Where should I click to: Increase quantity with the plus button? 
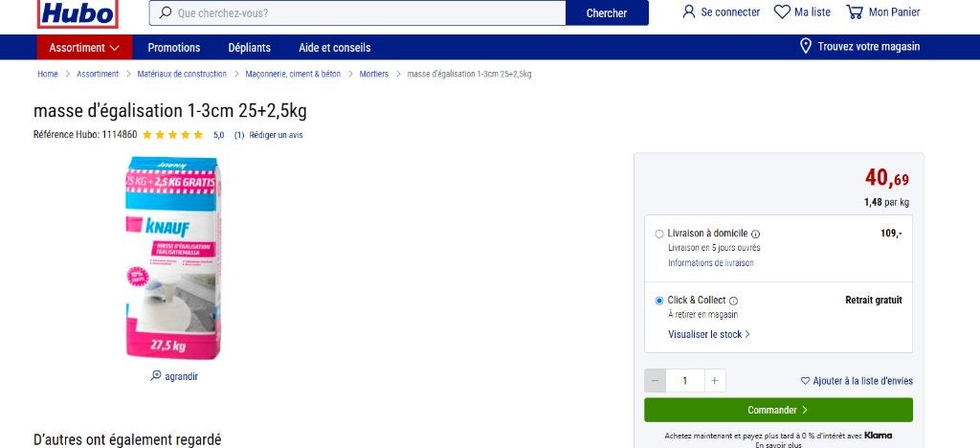(x=715, y=381)
